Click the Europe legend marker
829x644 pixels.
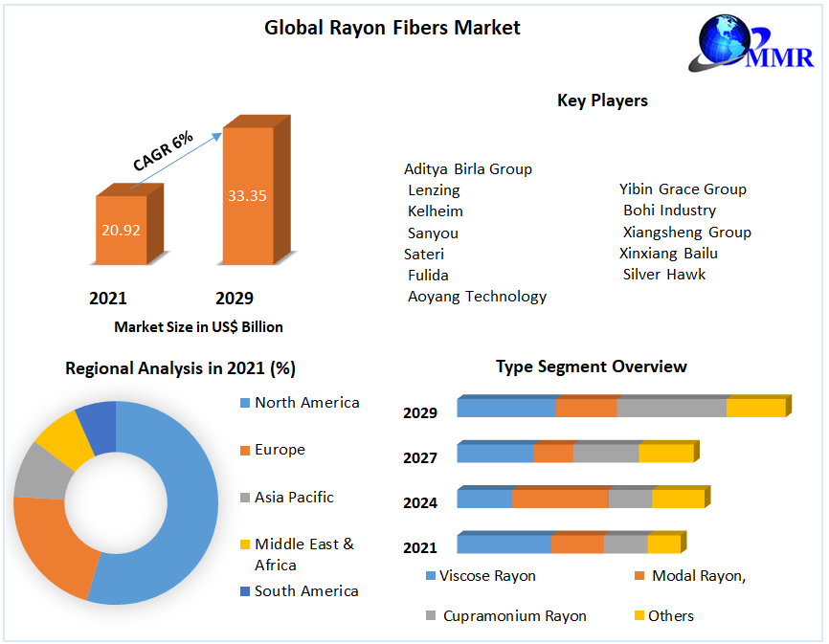242,450
